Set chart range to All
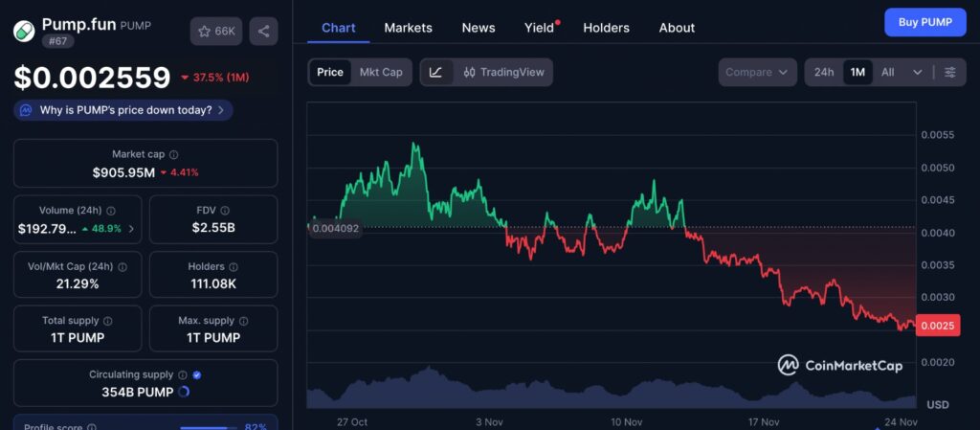The width and height of the screenshot is (980, 430). [x=887, y=73]
